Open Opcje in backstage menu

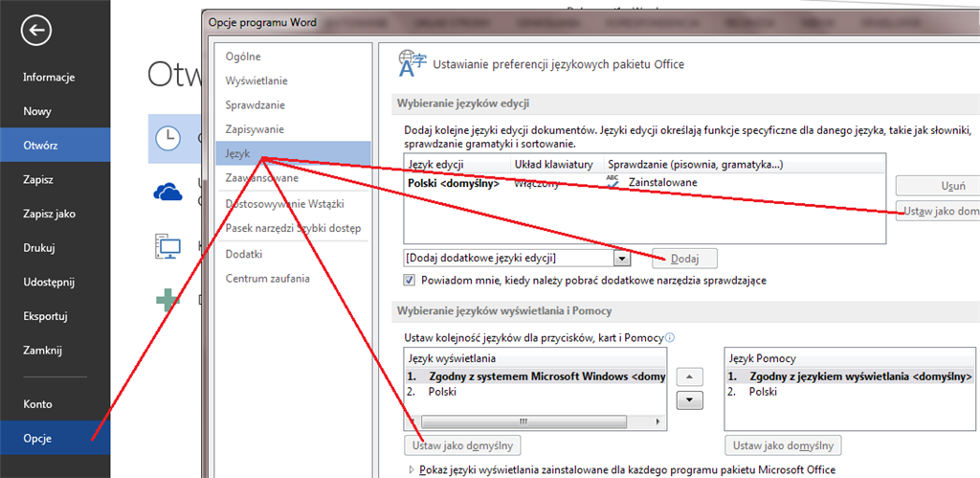55,438
